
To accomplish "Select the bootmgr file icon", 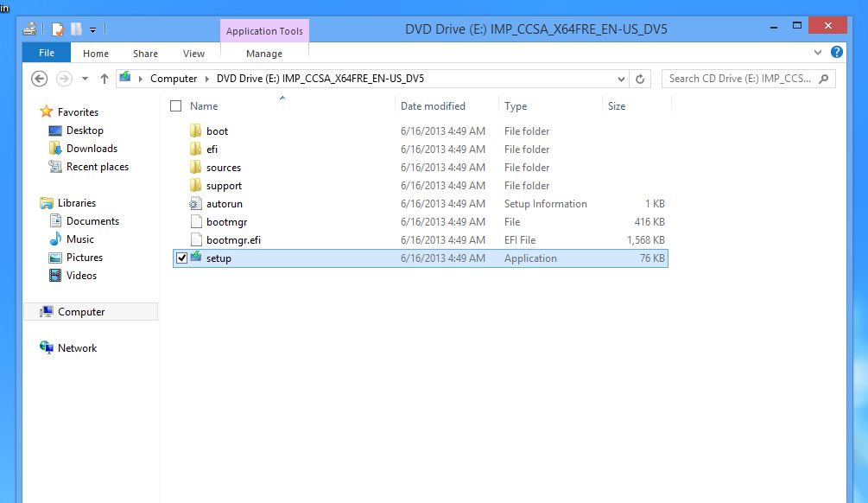I will (x=196, y=221).
